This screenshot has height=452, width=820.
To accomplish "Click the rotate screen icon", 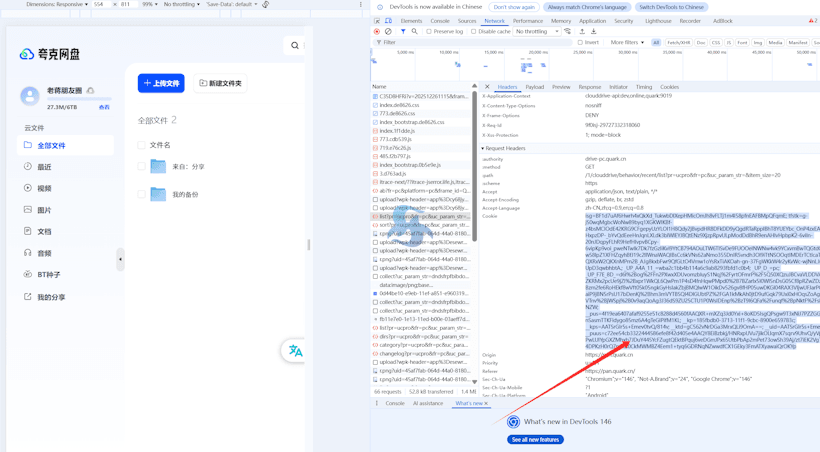I will [265, 5].
